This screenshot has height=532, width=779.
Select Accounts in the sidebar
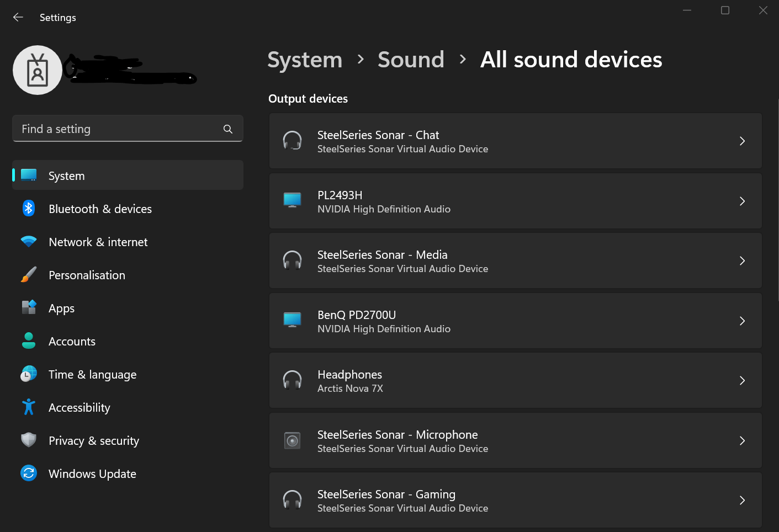(72, 341)
